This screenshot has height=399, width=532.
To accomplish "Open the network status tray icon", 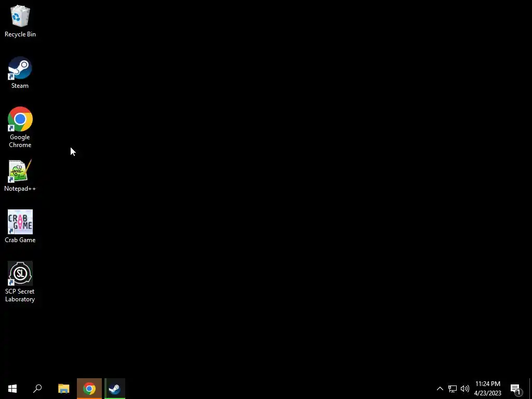I will click(x=453, y=389).
